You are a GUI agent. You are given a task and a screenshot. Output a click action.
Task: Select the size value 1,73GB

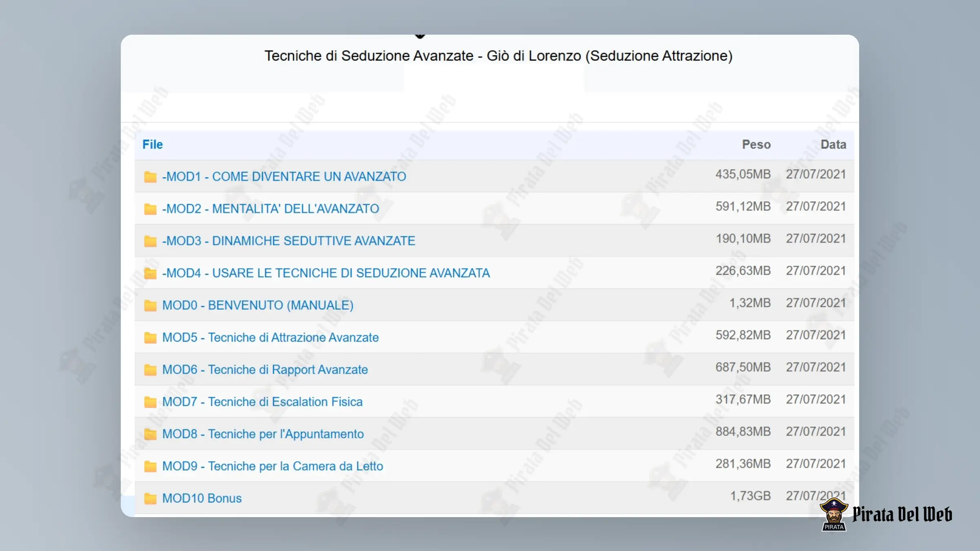(x=751, y=496)
